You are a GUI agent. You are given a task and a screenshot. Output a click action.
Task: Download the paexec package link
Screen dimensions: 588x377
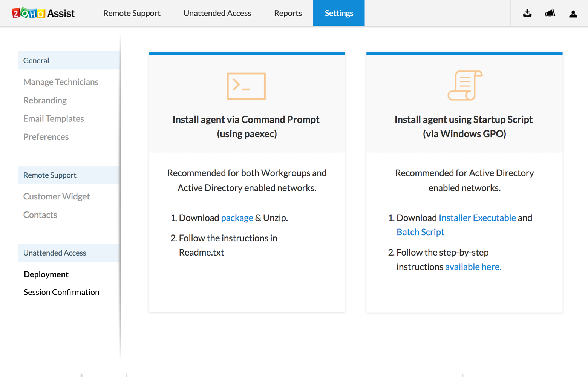[x=237, y=218]
